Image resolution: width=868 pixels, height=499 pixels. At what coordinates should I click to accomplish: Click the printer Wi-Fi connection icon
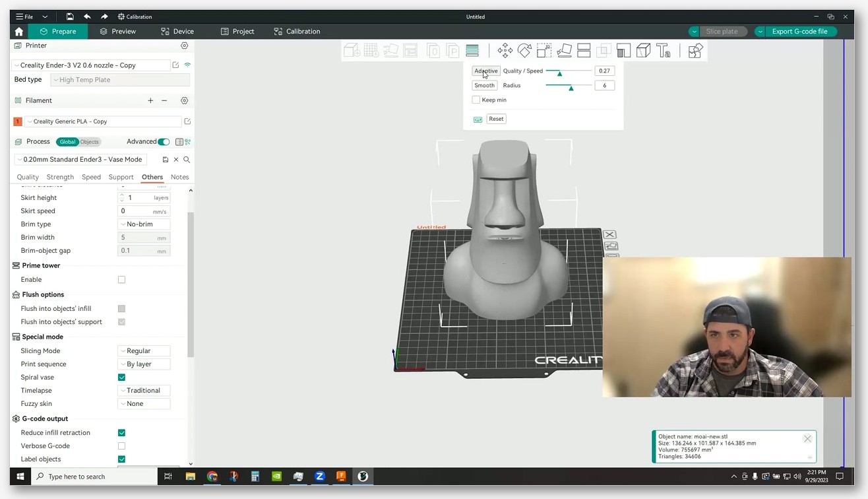click(x=187, y=65)
